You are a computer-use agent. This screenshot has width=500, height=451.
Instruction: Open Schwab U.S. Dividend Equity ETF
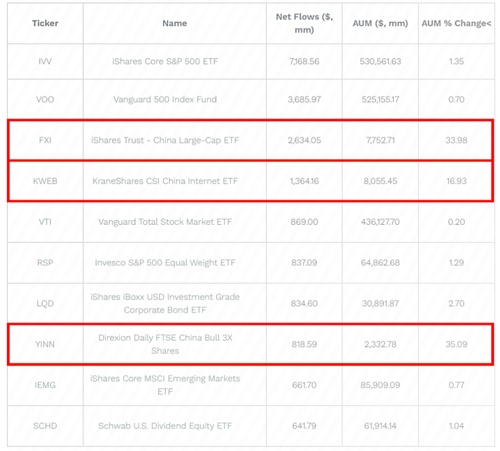[165, 426]
